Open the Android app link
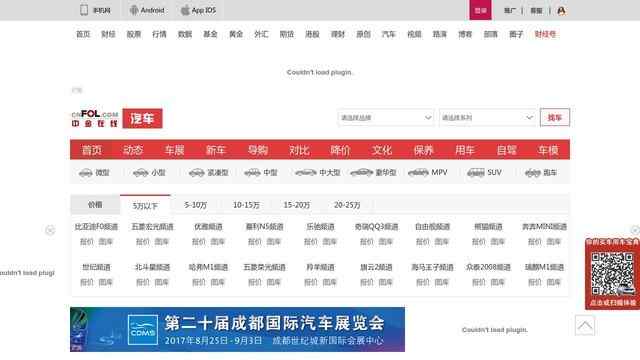This screenshot has width=640, height=360. click(147, 10)
